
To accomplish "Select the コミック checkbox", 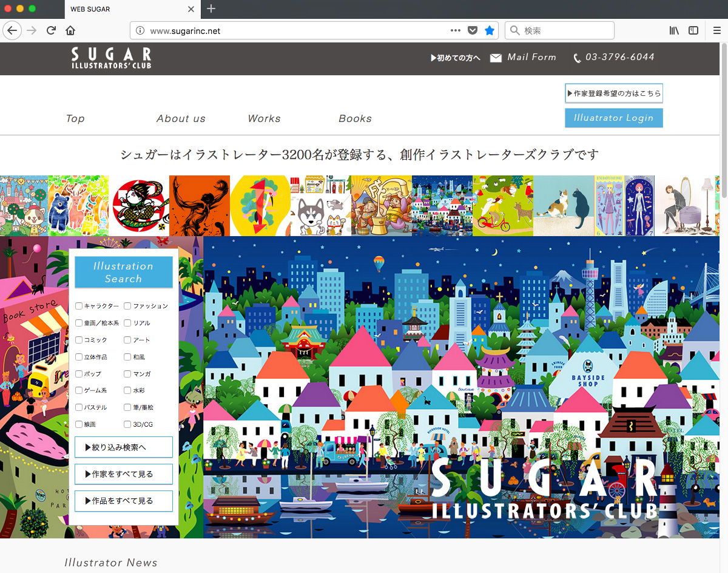I will pyautogui.click(x=79, y=340).
